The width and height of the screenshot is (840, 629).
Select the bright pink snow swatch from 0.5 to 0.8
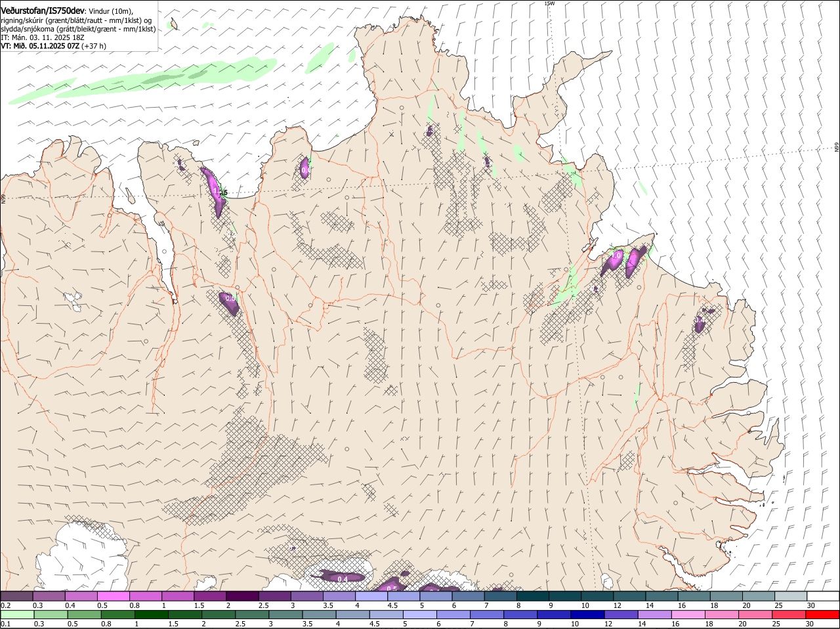coord(113,596)
